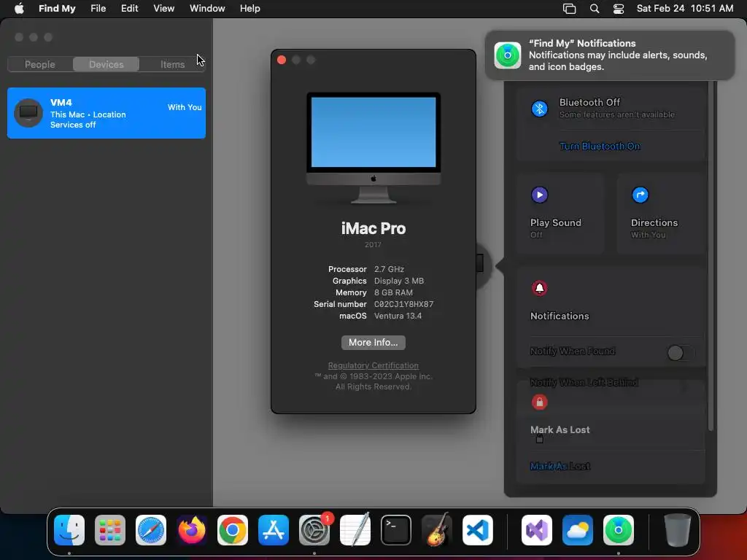Click the "iMac Pro" title text
This screenshot has width=747, height=560.
click(373, 228)
